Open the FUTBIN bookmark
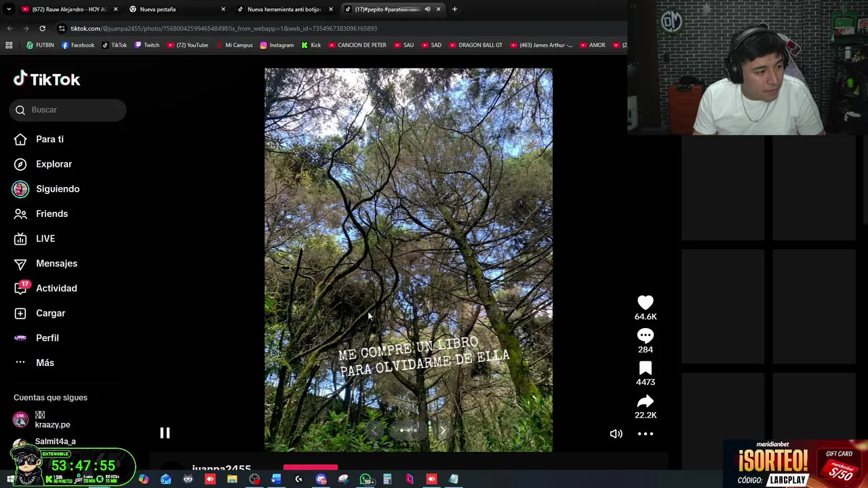This screenshot has height=488, width=868. 40,45
